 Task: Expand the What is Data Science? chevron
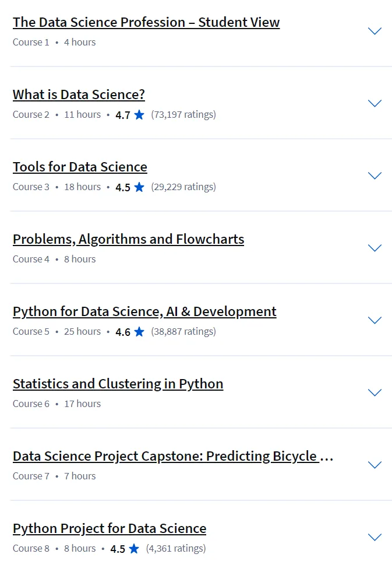pyautogui.click(x=375, y=103)
